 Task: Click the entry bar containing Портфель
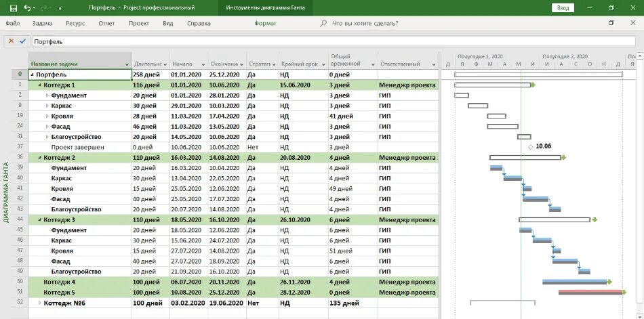[x=334, y=41]
